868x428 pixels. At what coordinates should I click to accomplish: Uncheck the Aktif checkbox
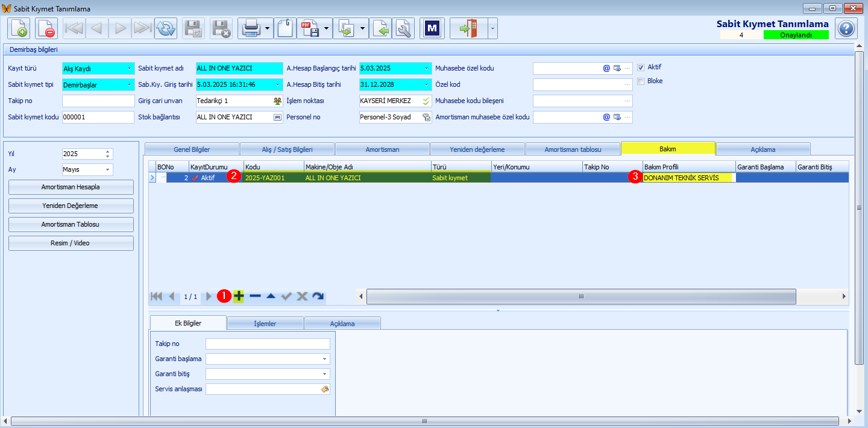pos(641,67)
